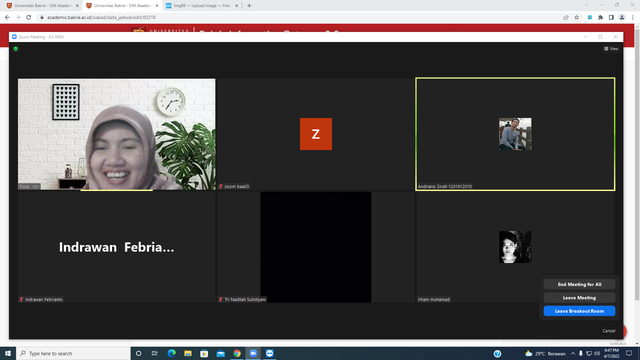Select the woman's webcam video tile
The height and width of the screenshot is (360, 640).
pos(116,134)
